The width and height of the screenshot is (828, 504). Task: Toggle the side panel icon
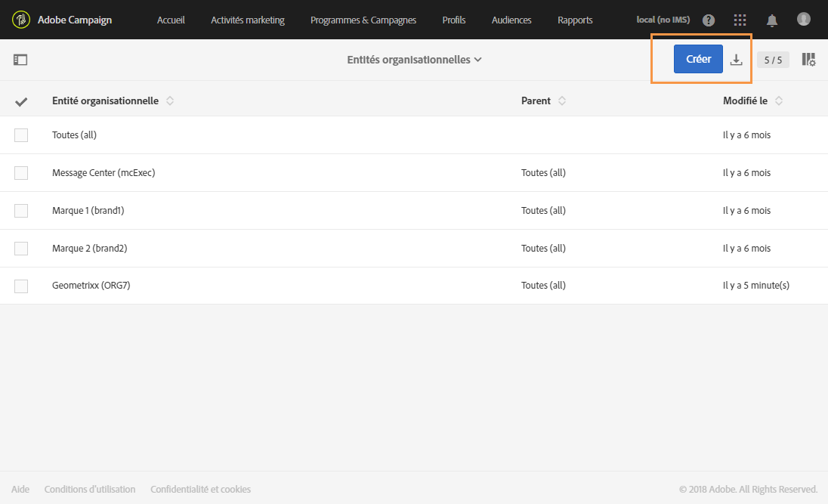pos(20,60)
